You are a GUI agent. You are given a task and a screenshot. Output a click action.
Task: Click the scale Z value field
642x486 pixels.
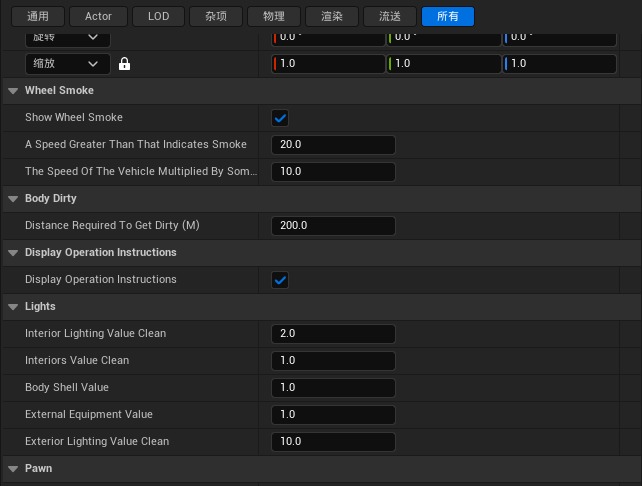click(560, 64)
